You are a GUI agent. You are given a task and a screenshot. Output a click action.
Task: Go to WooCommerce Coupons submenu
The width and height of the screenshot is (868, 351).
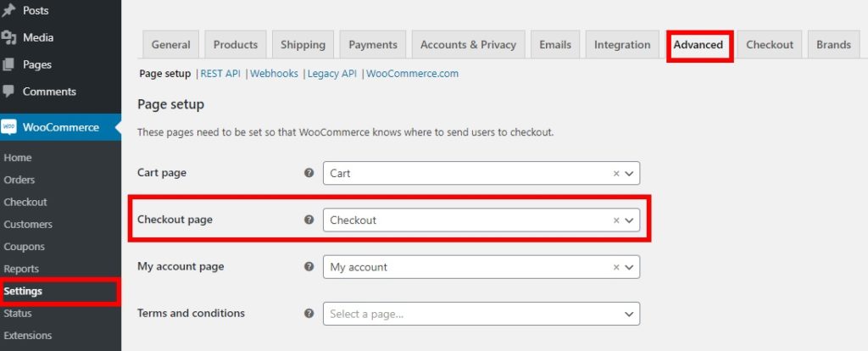(25, 247)
